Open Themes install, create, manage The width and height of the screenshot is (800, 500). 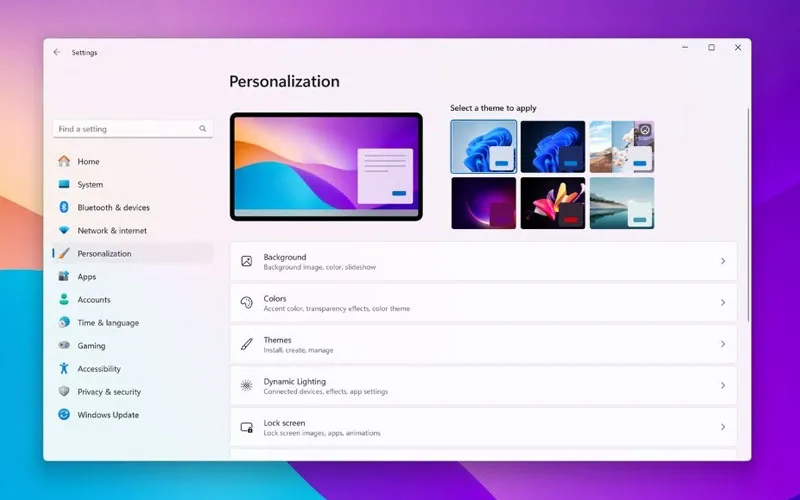click(x=483, y=344)
